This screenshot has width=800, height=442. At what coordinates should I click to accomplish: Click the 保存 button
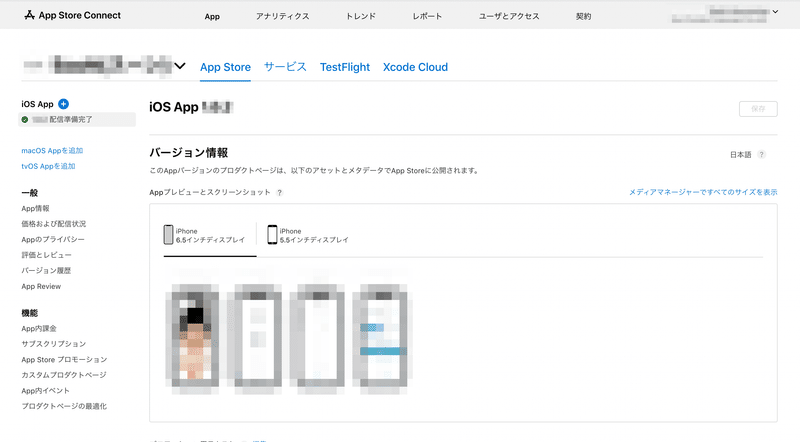(758, 109)
